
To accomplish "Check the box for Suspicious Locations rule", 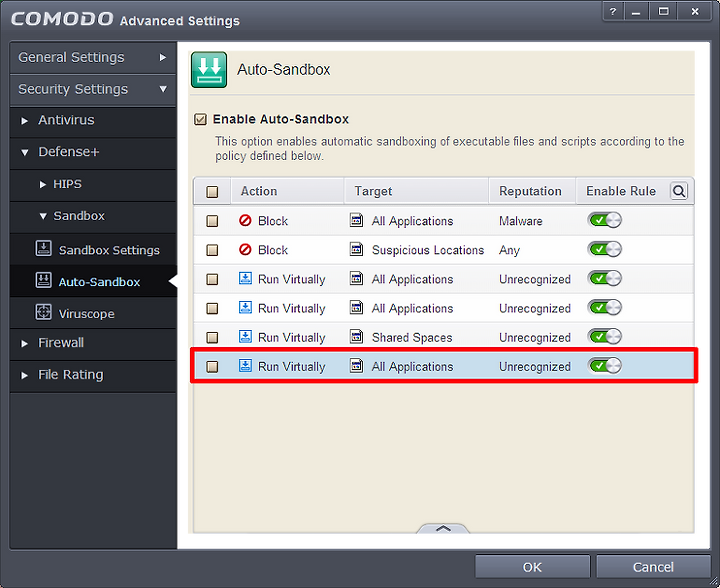I will pyautogui.click(x=212, y=250).
